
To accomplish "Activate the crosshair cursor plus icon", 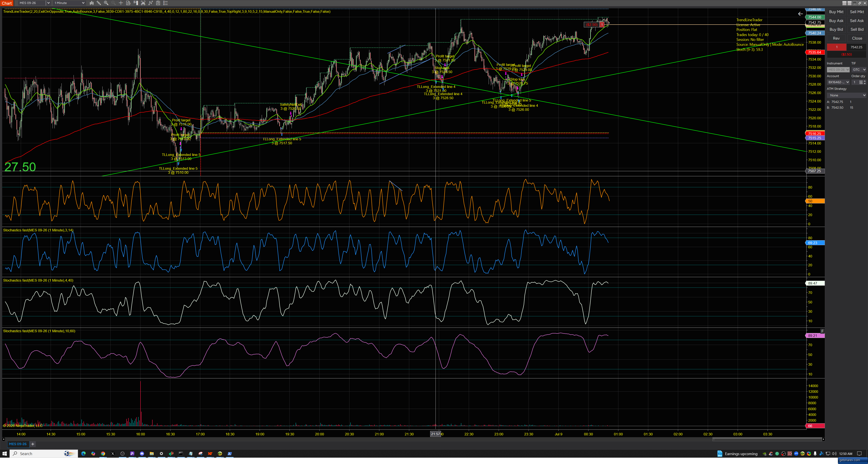I will pos(121,3).
